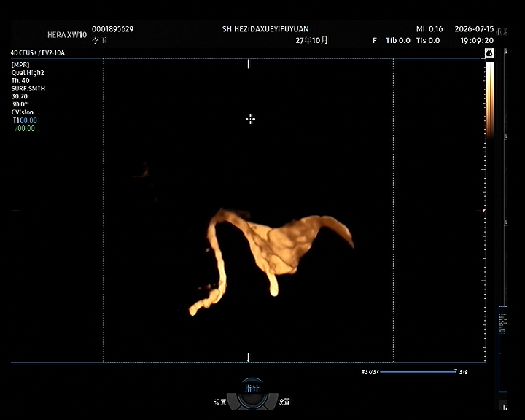Viewport: 525px width, 420px height.
Task: Click the 'TIb 0.0' readout
Action: [x=398, y=41]
